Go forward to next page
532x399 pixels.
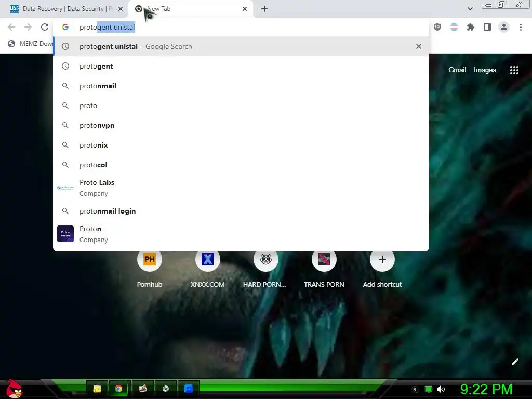point(28,27)
